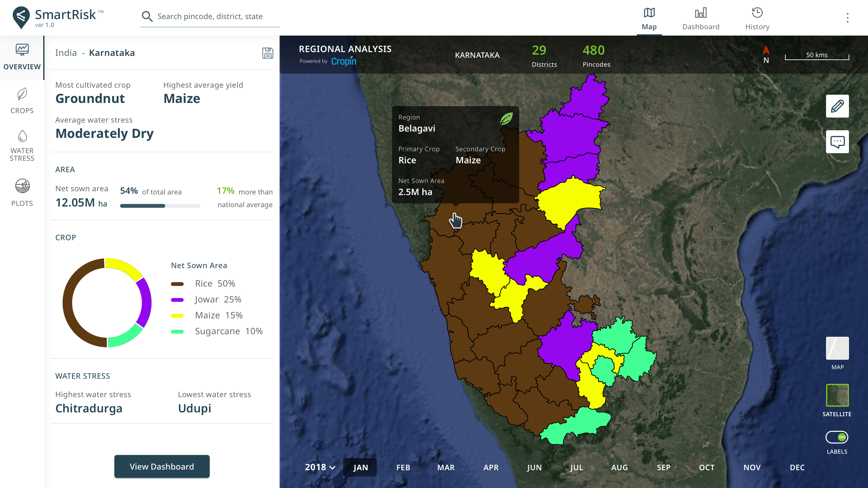Toggle the Labels switch off
Viewport: 868px width, 488px height.
[837, 437]
